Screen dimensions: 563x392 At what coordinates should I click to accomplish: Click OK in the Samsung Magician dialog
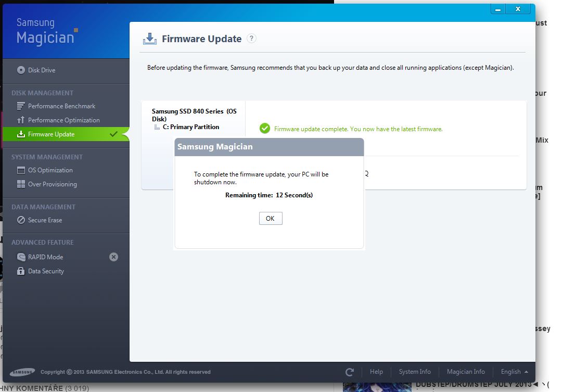click(271, 219)
